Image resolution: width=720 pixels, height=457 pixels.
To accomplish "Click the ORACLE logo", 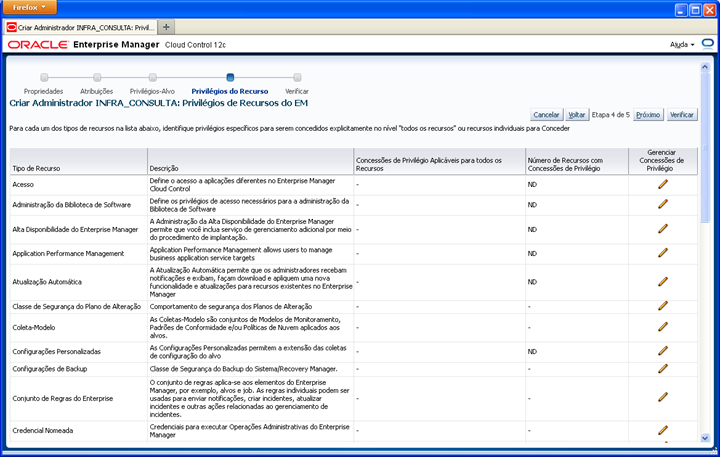I will 38,45.
